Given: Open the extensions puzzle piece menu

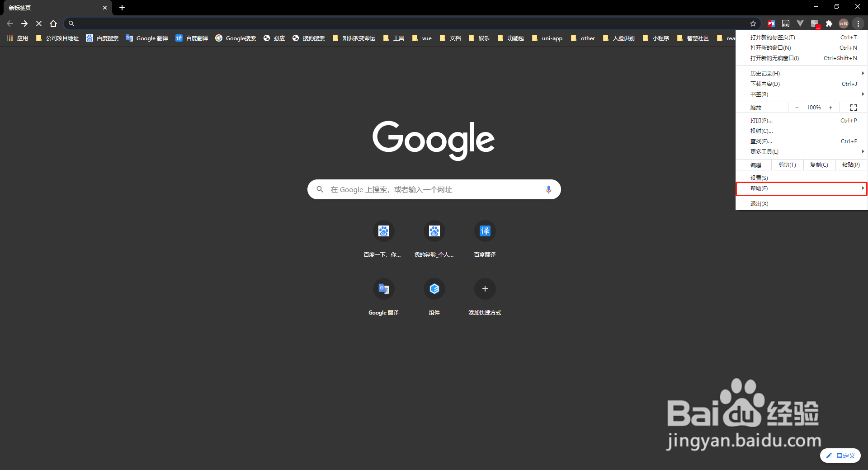Looking at the screenshot, I should (x=829, y=23).
